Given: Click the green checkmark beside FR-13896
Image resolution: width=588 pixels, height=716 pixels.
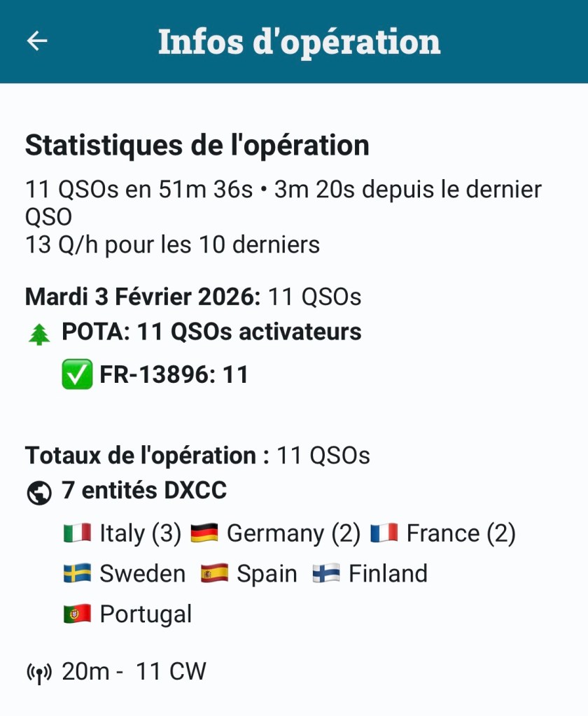Looking at the screenshot, I should (x=77, y=375).
